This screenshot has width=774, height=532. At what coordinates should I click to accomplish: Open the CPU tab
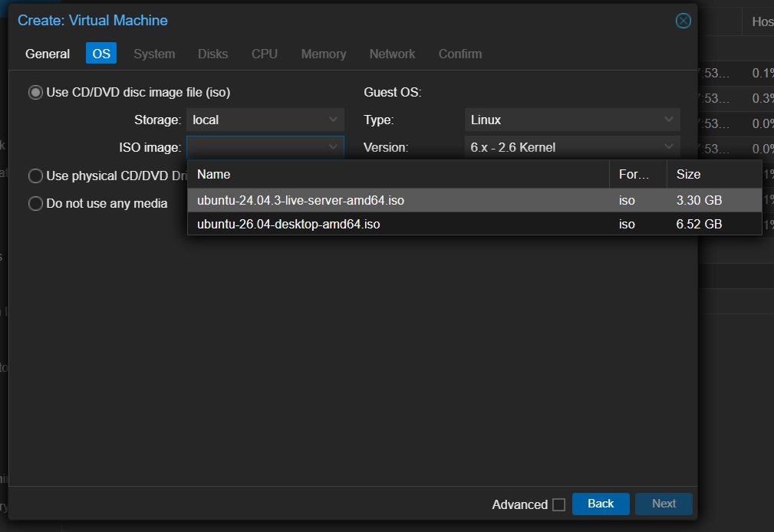coord(264,54)
